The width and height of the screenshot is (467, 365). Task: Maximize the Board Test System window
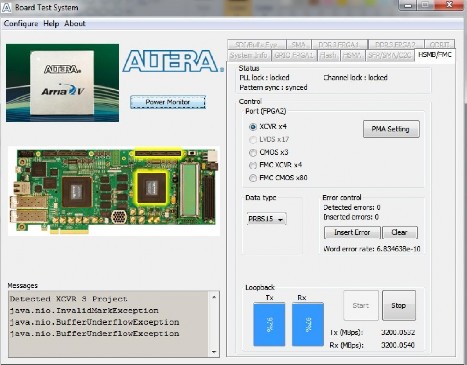tap(425, 5)
